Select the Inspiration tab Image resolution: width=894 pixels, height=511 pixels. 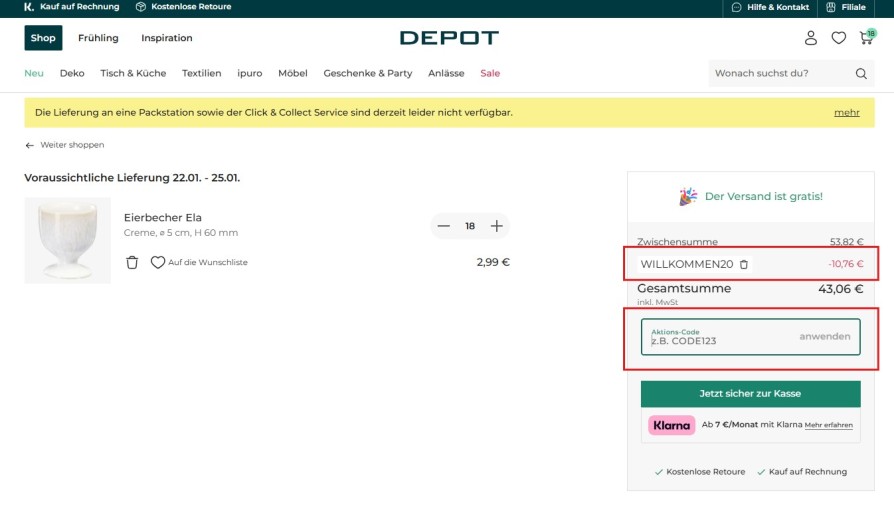[x=167, y=38]
